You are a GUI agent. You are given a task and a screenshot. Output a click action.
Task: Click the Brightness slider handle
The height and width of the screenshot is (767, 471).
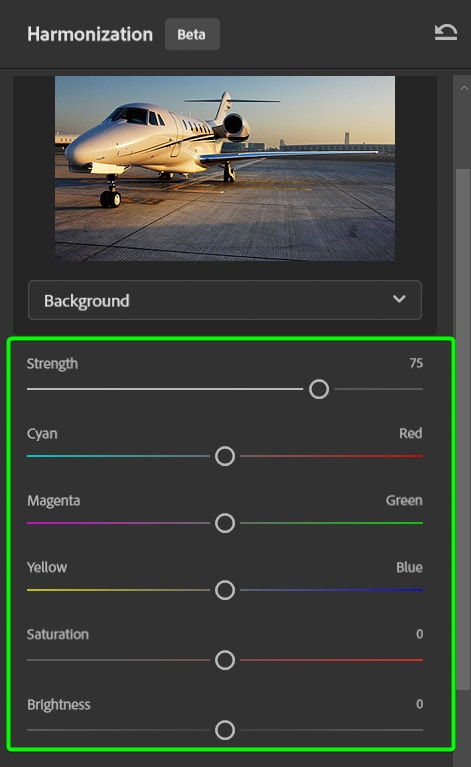pos(225,730)
